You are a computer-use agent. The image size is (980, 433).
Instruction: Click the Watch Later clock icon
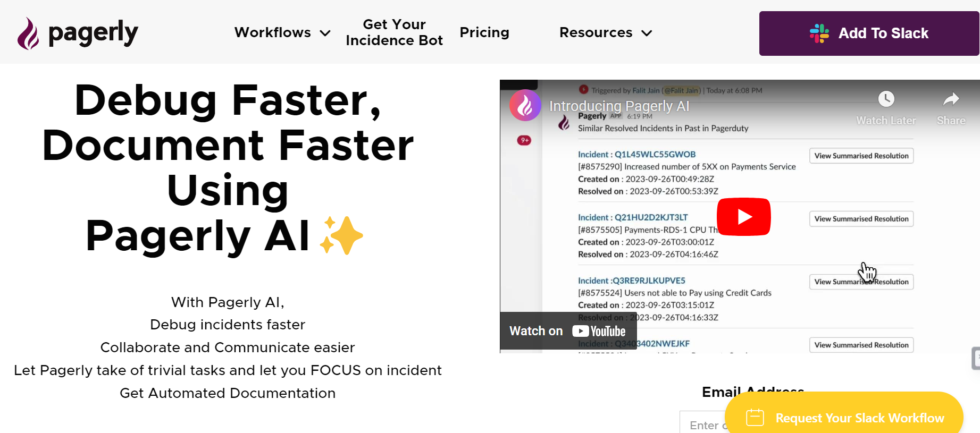click(x=886, y=99)
